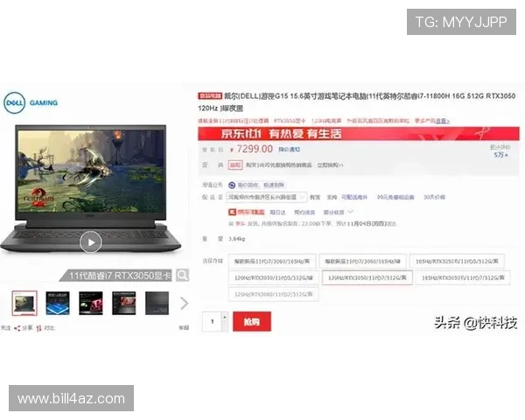525x420 pixels.
Task: Select the fourth thumbnail showing red laptop
Action: pyautogui.click(x=124, y=303)
